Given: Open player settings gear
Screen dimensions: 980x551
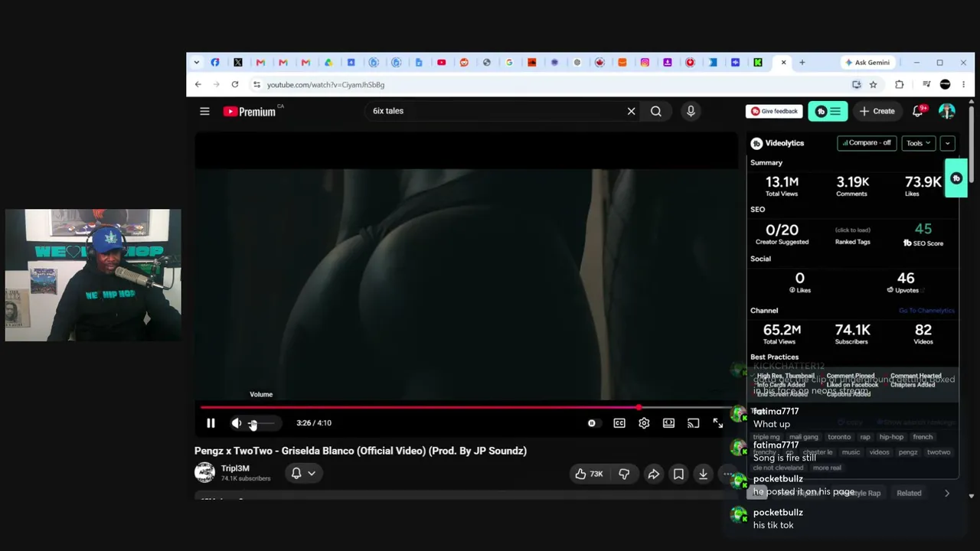Looking at the screenshot, I should coord(644,423).
